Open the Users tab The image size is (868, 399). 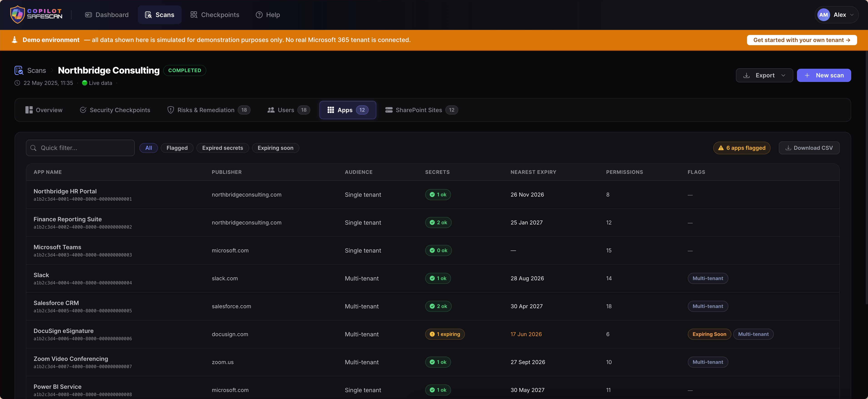(289, 110)
